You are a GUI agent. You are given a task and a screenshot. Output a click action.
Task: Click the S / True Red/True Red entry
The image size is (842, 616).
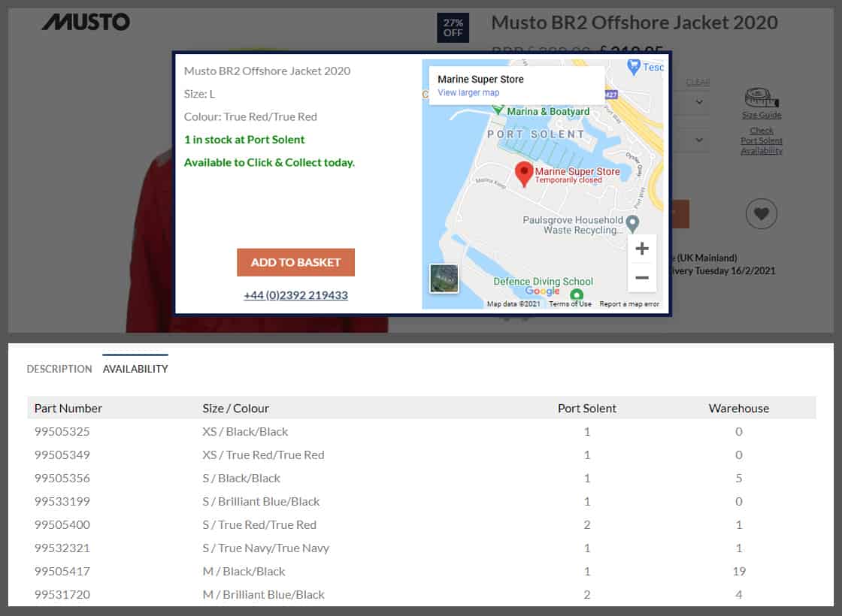pos(259,525)
